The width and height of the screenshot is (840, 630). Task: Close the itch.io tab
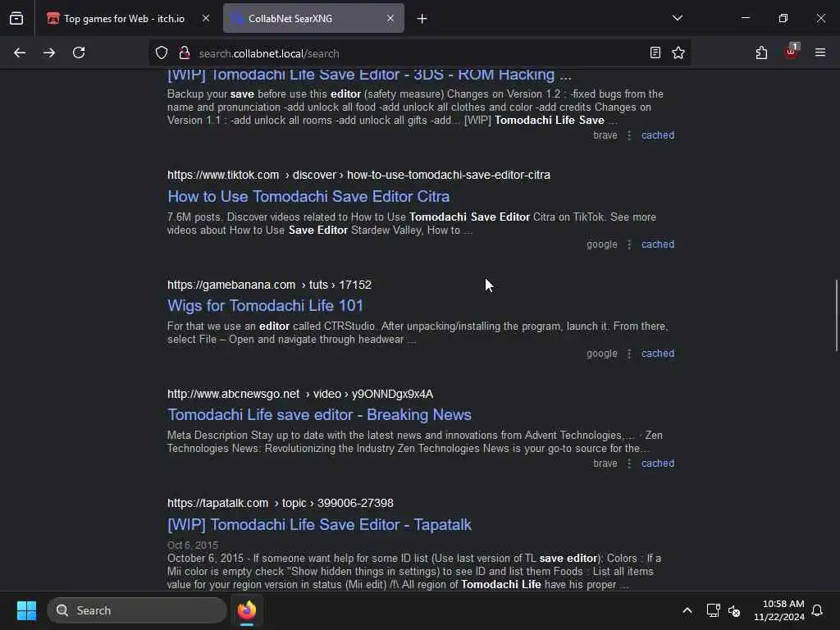pos(206,18)
